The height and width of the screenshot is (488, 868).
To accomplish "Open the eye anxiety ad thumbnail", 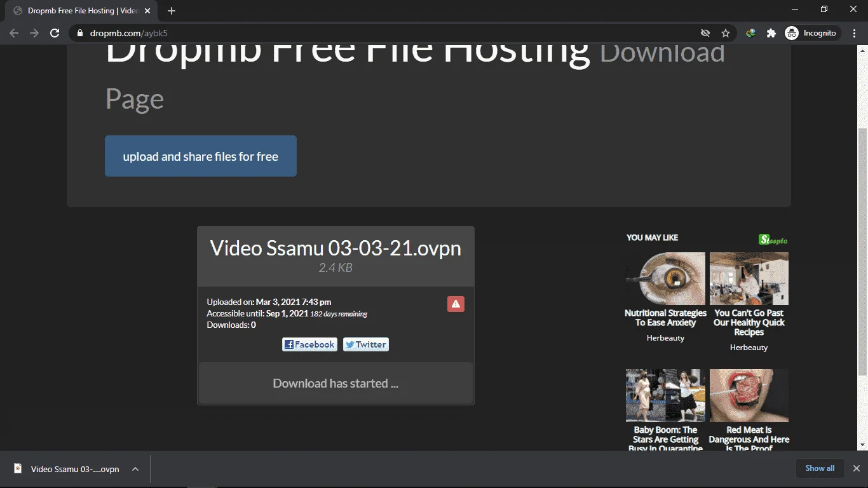I will tap(665, 278).
